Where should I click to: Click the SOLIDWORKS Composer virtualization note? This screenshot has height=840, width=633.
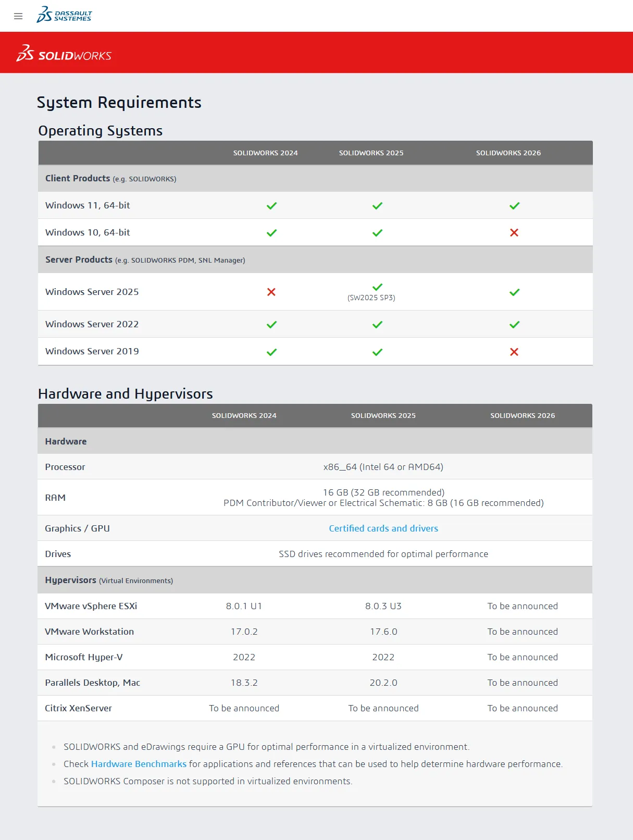pyautogui.click(x=208, y=781)
